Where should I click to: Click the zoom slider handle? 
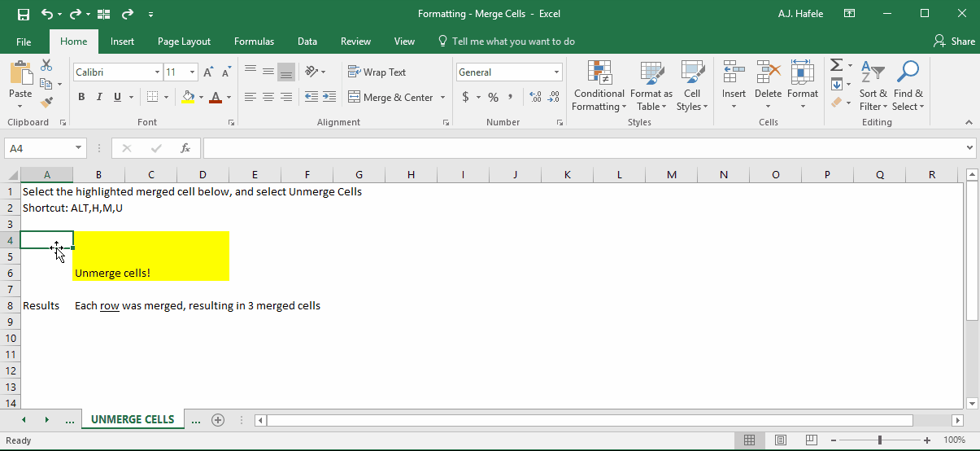879,440
